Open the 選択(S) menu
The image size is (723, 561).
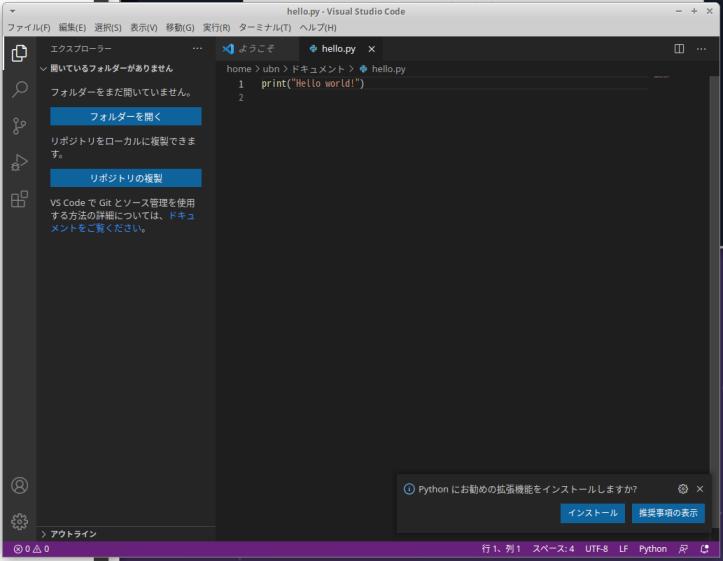point(108,28)
